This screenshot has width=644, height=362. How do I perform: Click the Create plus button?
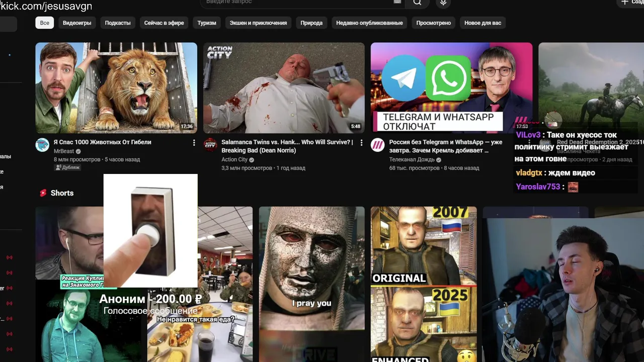click(x=630, y=3)
